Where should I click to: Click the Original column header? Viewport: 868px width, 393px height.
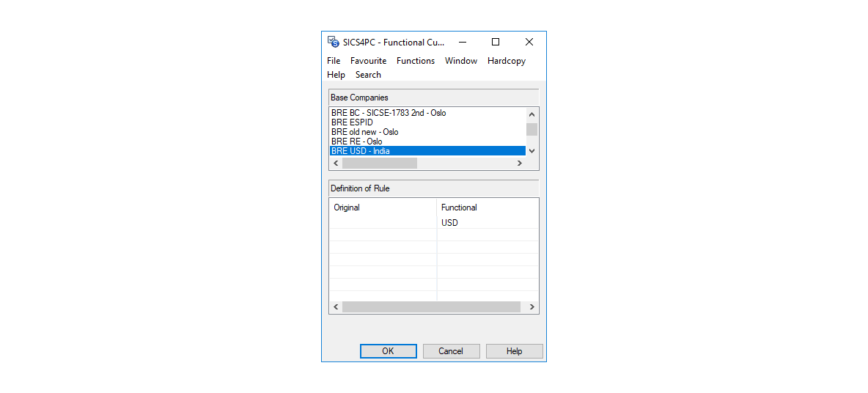pyautogui.click(x=383, y=207)
